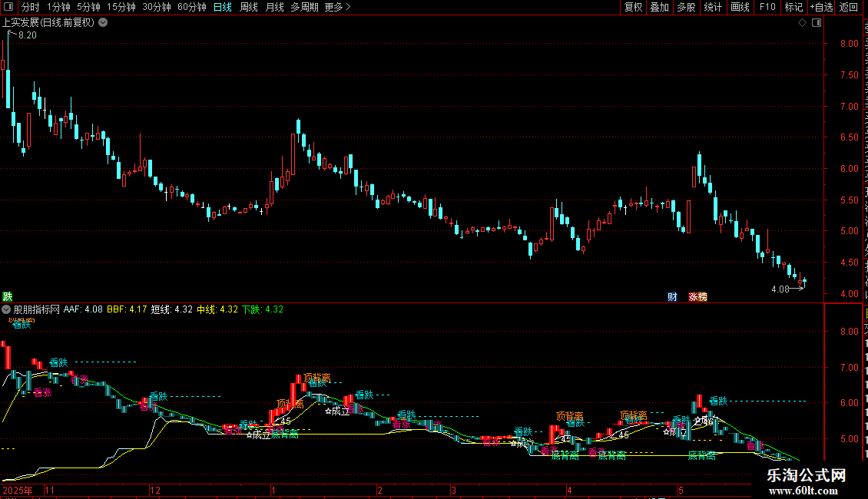868x499 pixels.
Task: Add stock via +自选 button
Action: (821, 7)
